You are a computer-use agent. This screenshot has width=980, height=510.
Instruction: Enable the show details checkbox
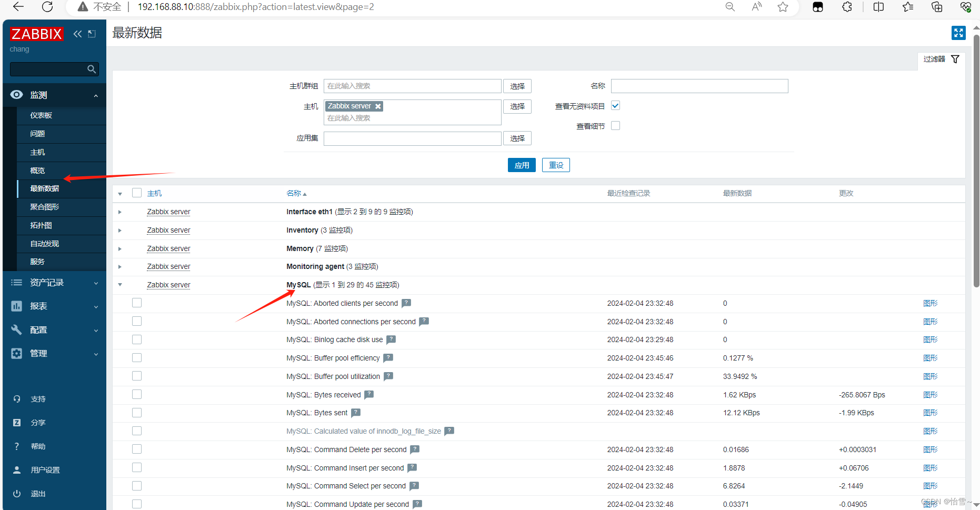[616, 126]
